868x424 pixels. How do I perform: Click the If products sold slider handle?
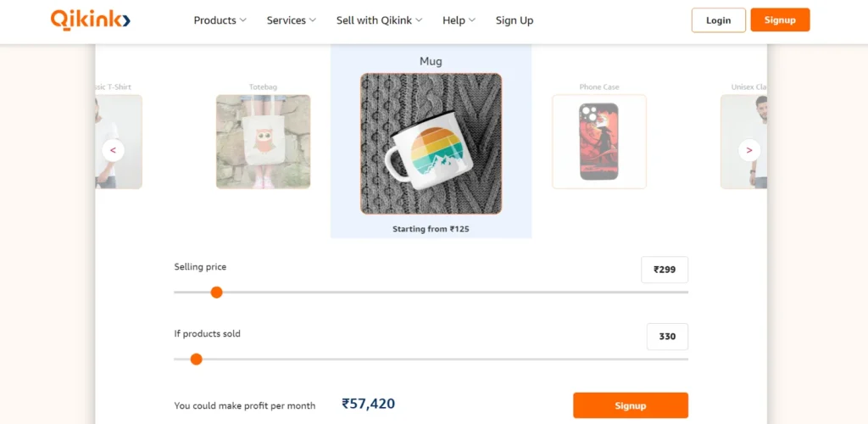pos(197,359)
